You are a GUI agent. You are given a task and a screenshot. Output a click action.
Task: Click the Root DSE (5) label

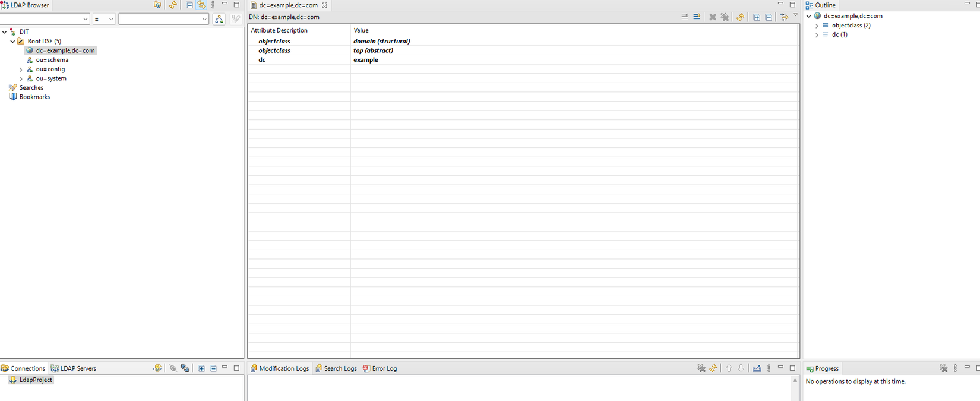pyautogui.click(x=45, y=42)
